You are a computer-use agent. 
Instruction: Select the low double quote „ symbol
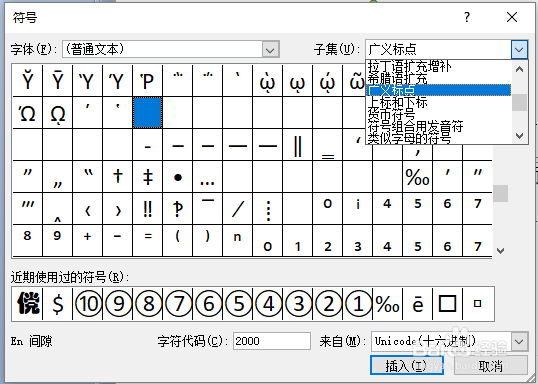click(58, 177)
